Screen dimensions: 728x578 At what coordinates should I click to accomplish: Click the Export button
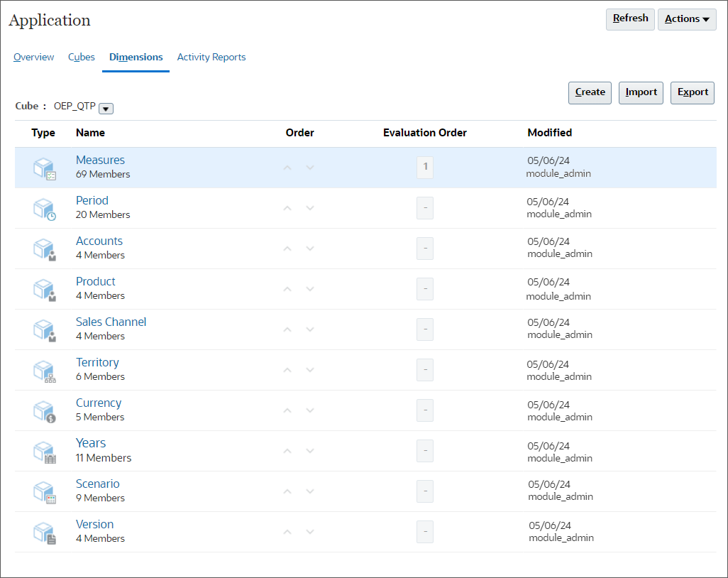click(x=692, y=92)
